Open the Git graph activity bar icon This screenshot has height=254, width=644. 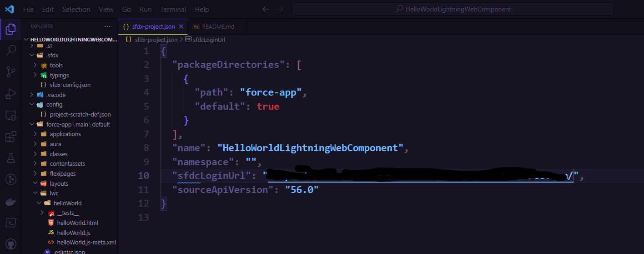point(10,179)
